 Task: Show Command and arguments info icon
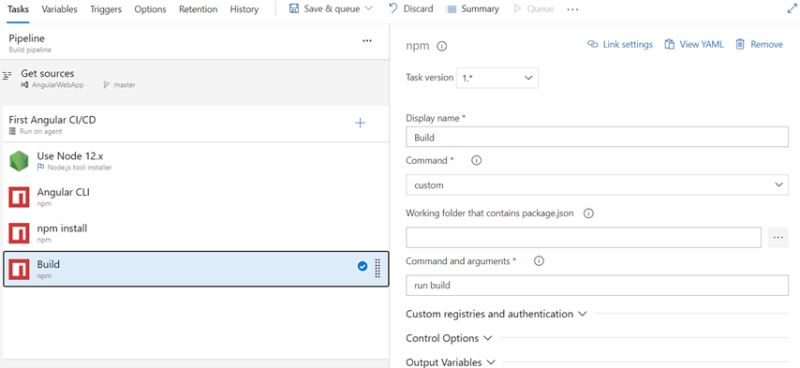(539, 261)
